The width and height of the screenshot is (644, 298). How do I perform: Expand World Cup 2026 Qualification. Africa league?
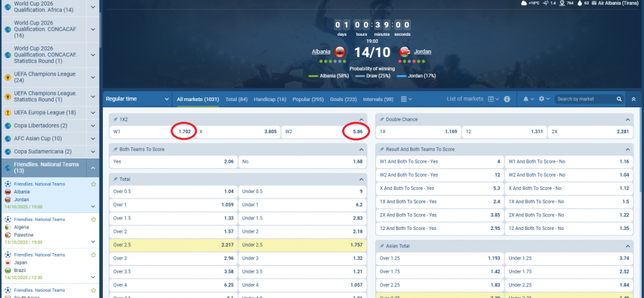point(93,7)
